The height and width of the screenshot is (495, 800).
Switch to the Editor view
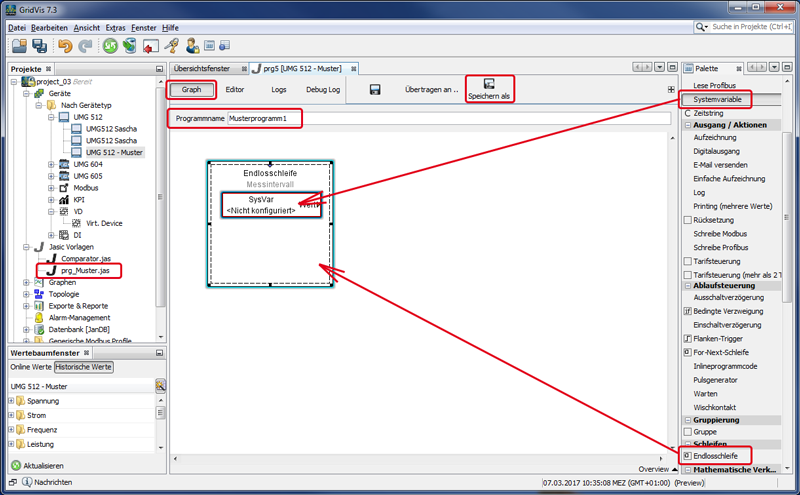coord(235,89)
